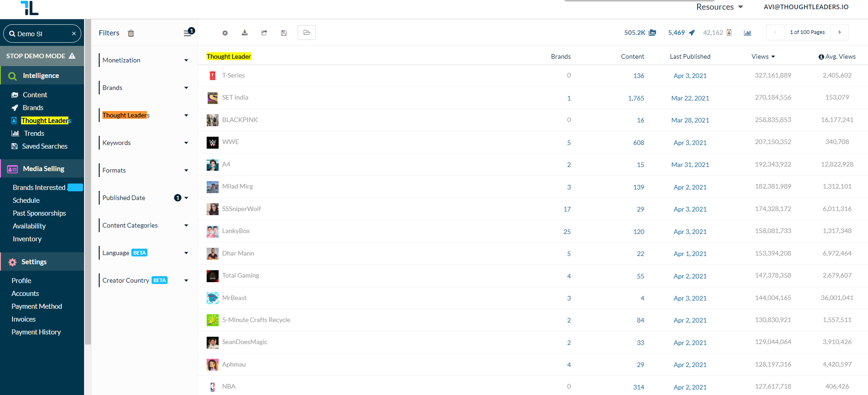868x395 pixels.
Task: Click the Settings section header
Action: point(42,262)
